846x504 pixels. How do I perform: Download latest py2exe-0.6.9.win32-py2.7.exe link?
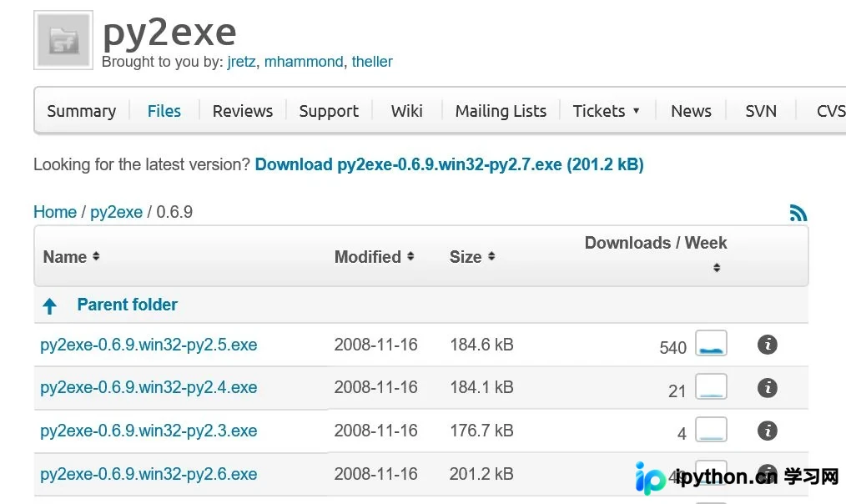point(450,164)
